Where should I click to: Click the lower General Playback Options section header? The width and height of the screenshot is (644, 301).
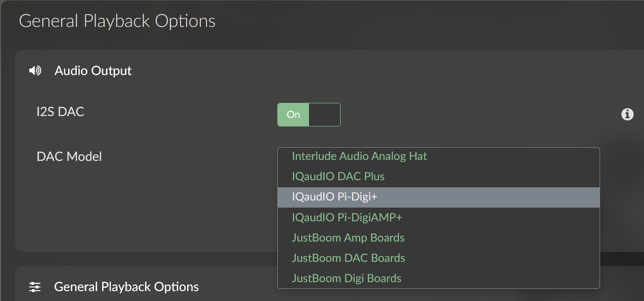coord(126,287)
